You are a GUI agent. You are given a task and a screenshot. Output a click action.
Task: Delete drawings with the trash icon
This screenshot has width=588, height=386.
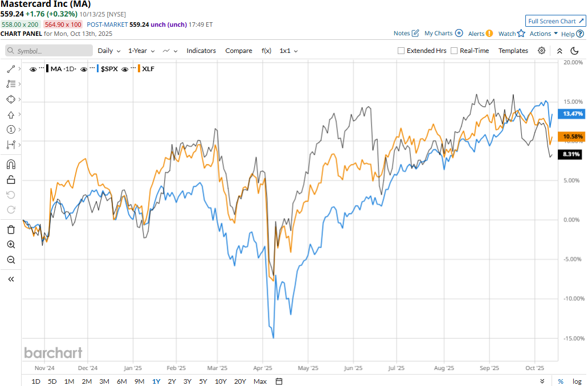pos(11,229)
